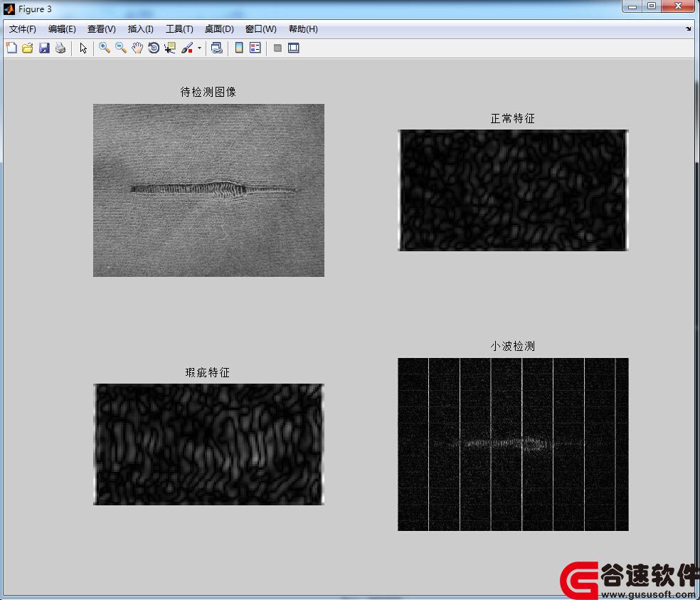Viewport: 700px width, 600px height.
Task: Click the dock figure arrow at the menu bar's right end
Action: coord(688,28)
